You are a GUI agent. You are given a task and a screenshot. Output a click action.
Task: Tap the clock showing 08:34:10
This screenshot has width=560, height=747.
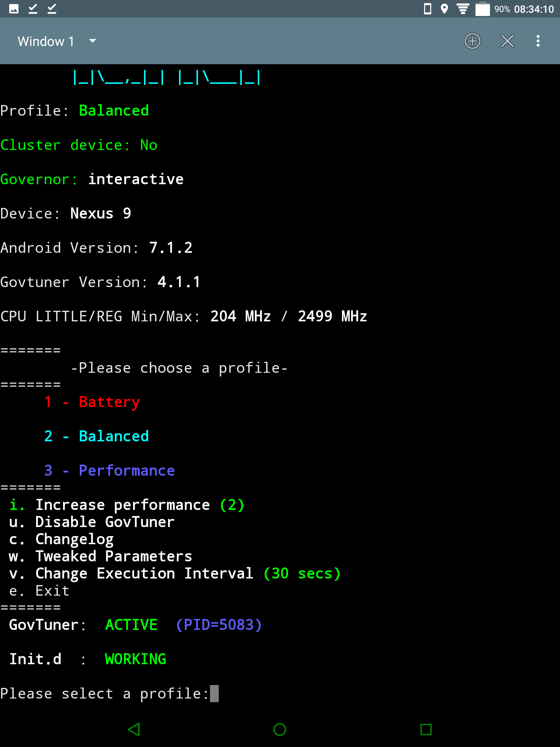click(534, 9)
